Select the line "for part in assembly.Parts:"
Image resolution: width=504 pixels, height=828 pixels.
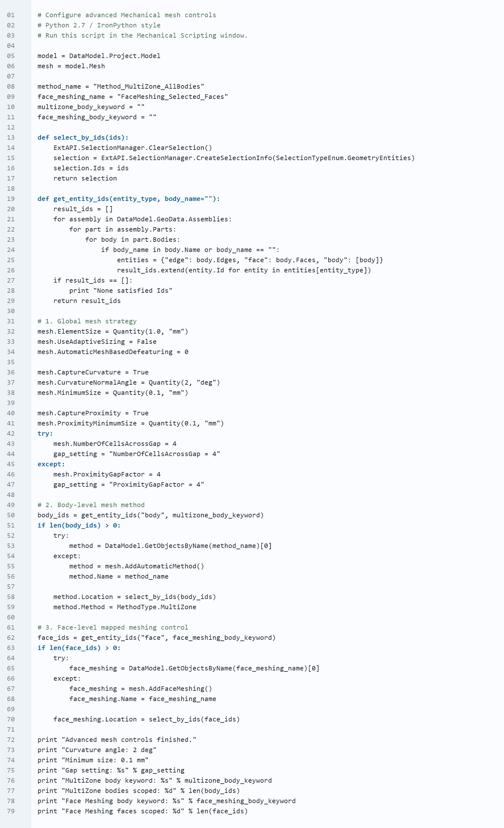[122, 230]
